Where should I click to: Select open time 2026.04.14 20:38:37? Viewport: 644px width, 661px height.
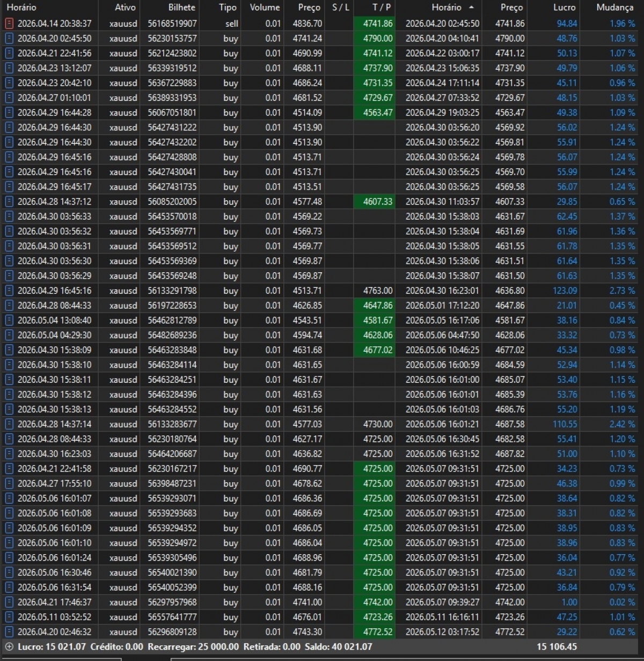click(x=54, y=24)
